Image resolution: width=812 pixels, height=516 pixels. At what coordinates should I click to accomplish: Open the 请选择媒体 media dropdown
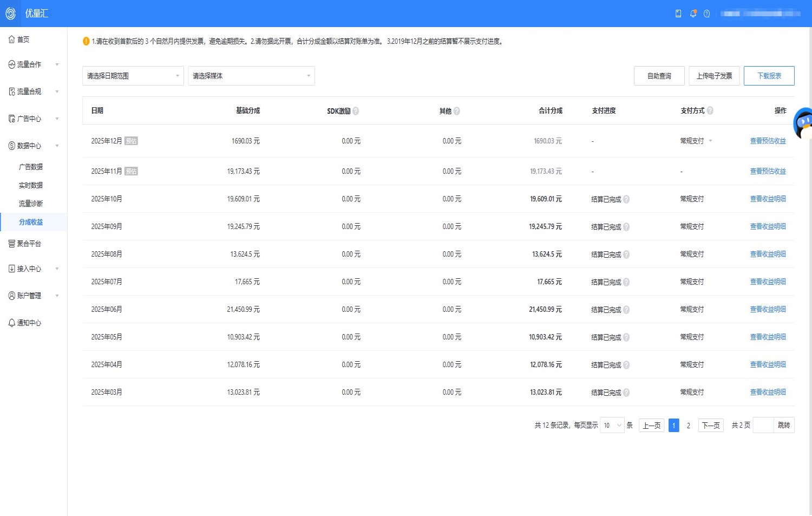click(x=251, y=76)
